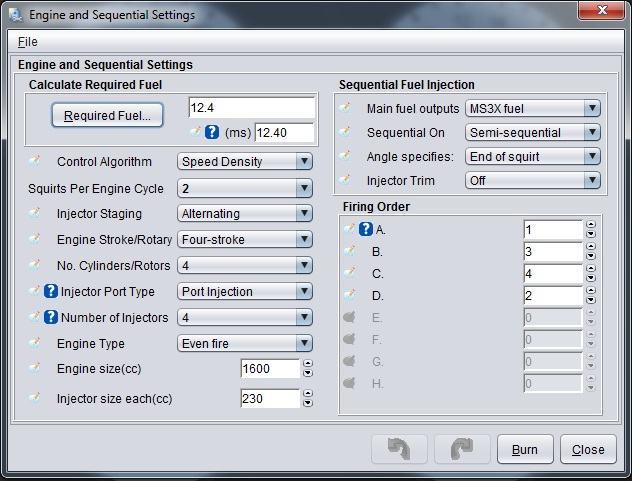Increase the Firing Order D value
Screen dimensions: 632x481
[x=591, y=291]
